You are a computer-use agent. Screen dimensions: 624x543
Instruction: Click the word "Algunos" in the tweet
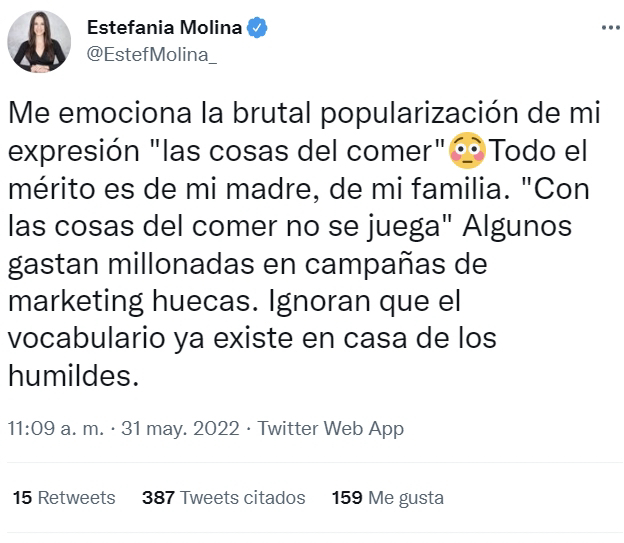(529, 226)
